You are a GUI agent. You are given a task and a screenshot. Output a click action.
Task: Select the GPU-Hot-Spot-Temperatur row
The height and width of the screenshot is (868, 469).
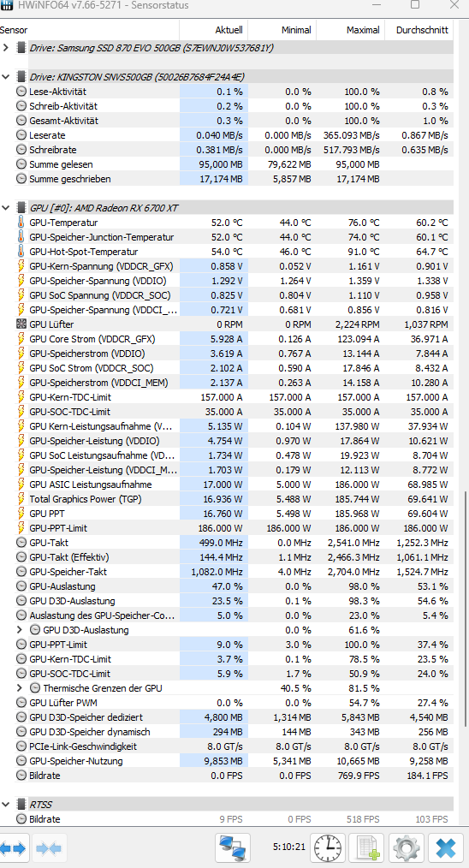click(x=227, y=252)
